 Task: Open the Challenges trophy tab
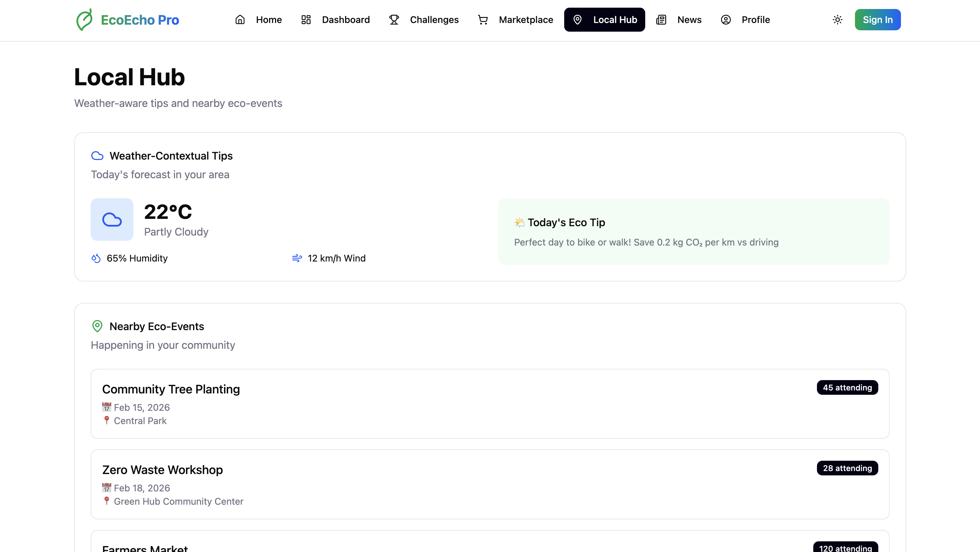point(424,20)
